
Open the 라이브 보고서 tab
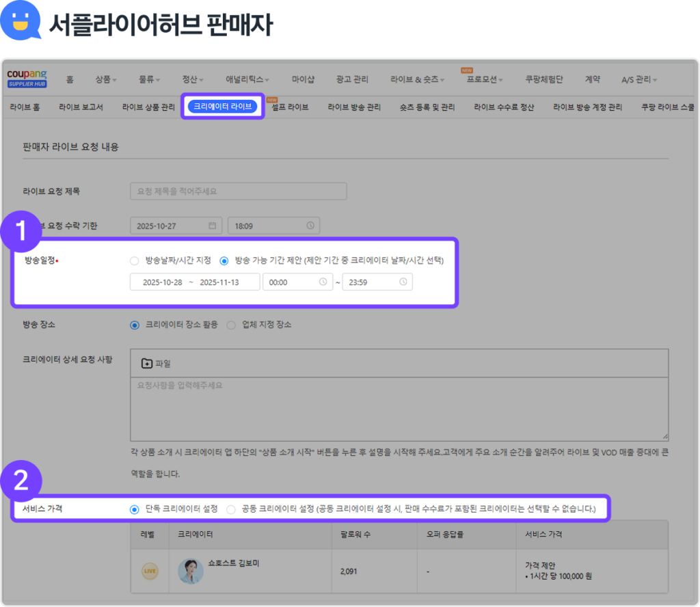point(81,107)
